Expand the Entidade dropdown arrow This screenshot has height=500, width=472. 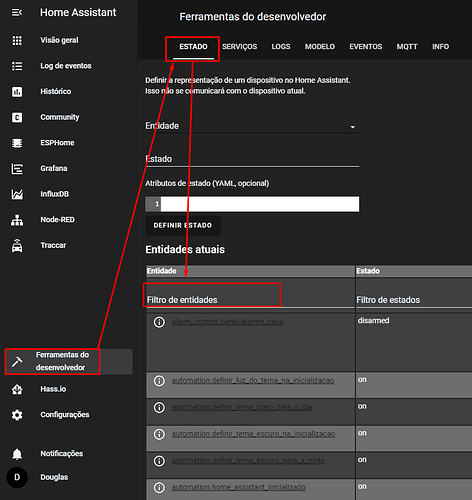pos(353,127)
